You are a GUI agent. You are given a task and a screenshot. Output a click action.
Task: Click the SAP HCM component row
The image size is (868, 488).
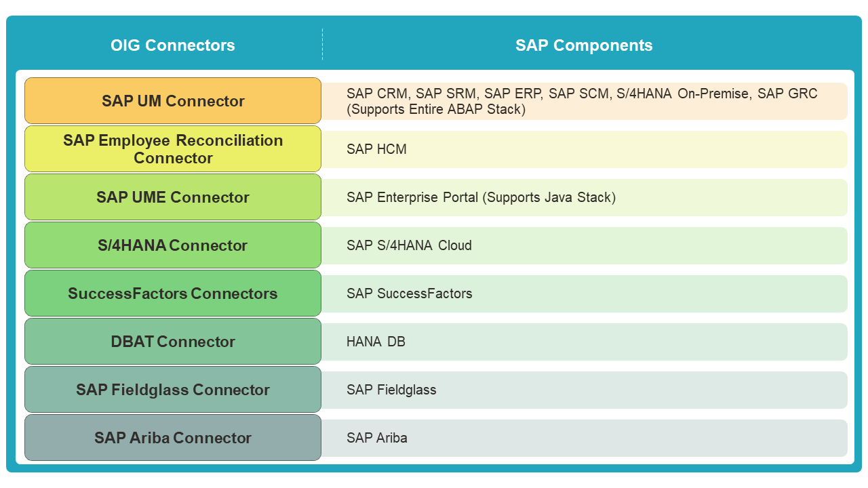(x=585, y=149)
